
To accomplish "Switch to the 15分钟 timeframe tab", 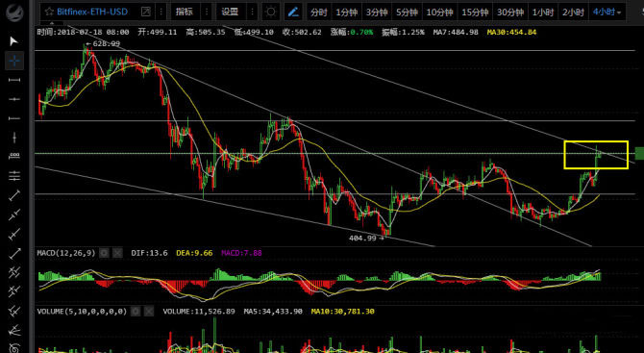I will (x=476, y=12).
